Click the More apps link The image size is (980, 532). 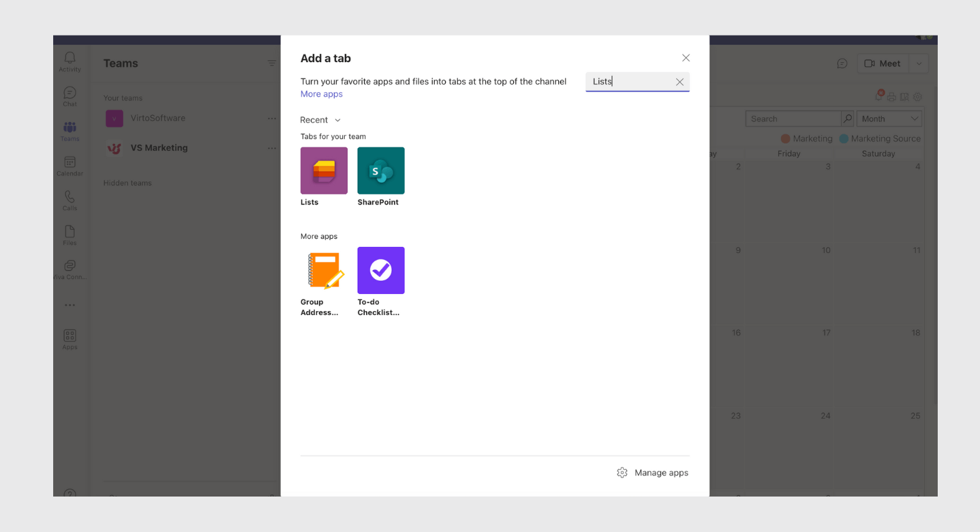click(321, 93)
